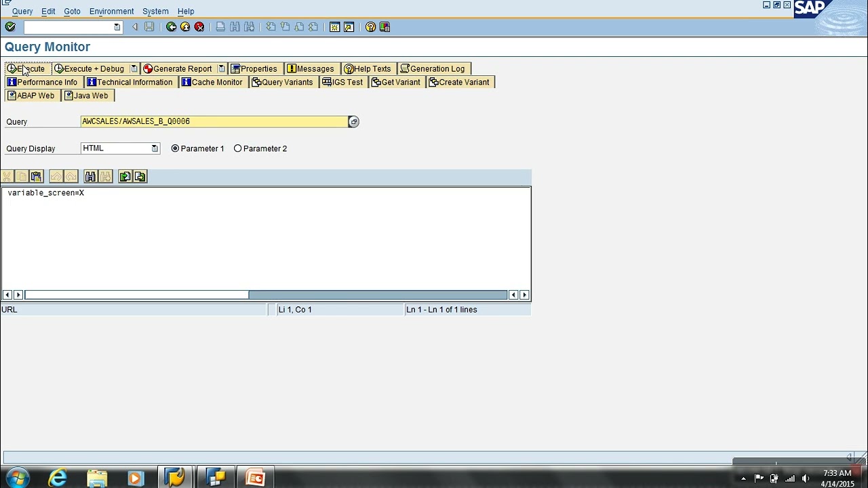The width and height of the screenshot is (868, 488).
Task: Open the Environment menu
Action: (x=111, y=12)
